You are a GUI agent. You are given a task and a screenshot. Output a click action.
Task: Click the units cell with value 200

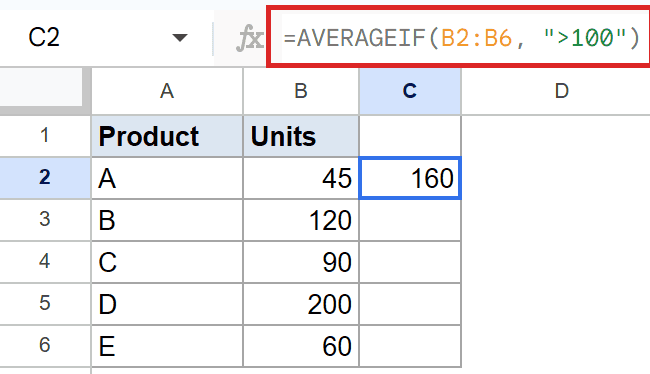[x=301, y=304]
